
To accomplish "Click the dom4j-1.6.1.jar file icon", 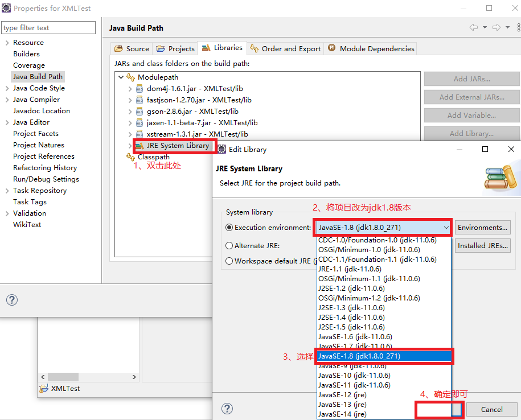I will tap(140, 89).
